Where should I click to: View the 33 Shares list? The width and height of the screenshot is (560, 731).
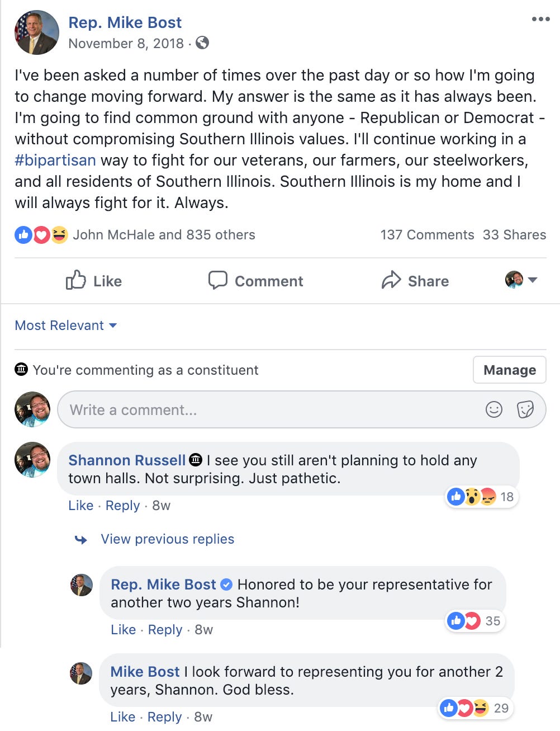[514, 235]
